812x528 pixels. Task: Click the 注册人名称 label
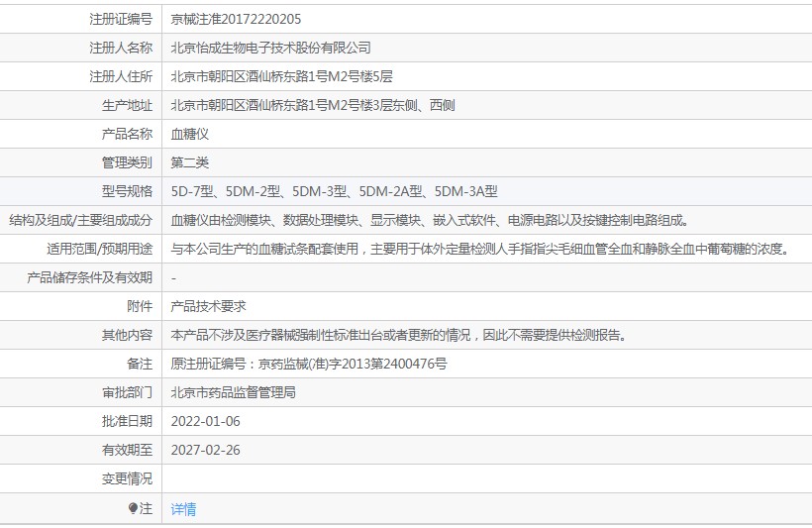pyautogui.click(x=121, y=48)
